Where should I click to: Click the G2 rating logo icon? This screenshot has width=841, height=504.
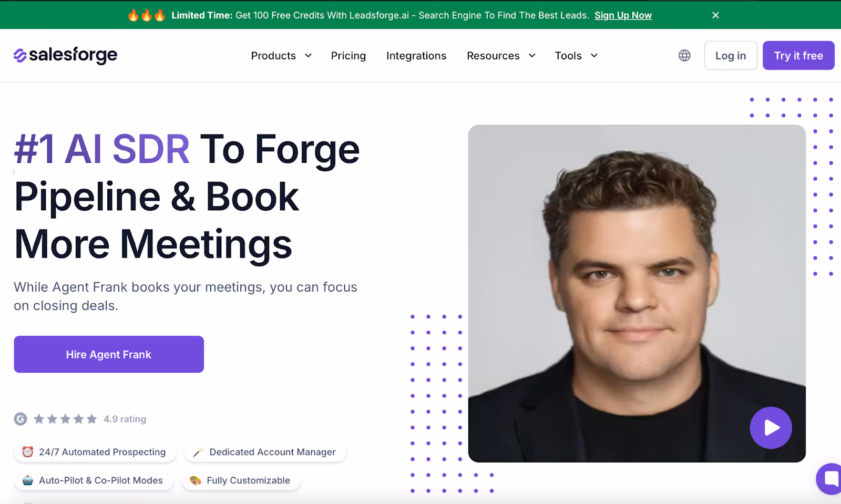tap(20, 419)
